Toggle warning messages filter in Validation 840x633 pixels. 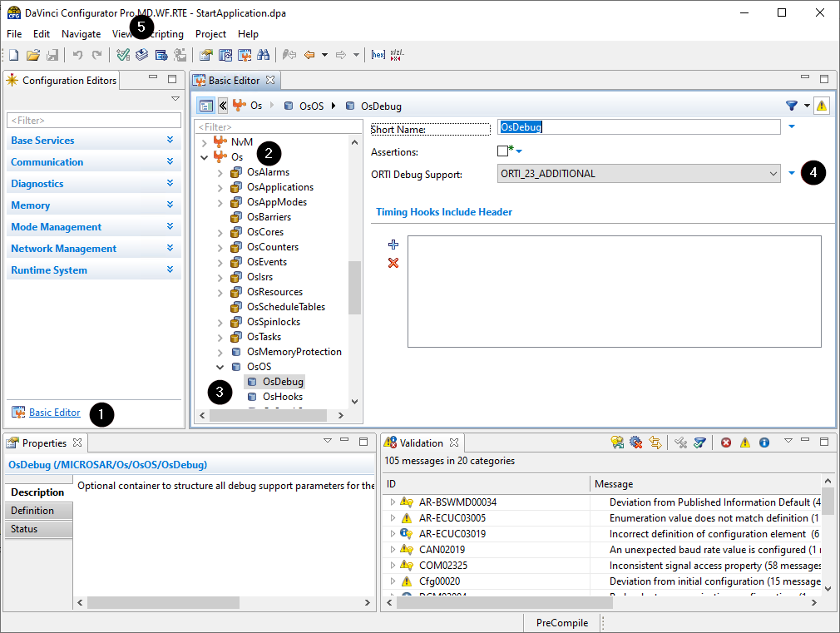[x=745, y=443]
